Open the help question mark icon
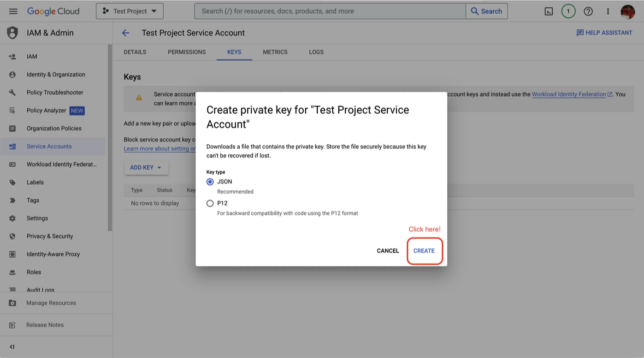Screen dimensions: 644x358 click(588, 12)
